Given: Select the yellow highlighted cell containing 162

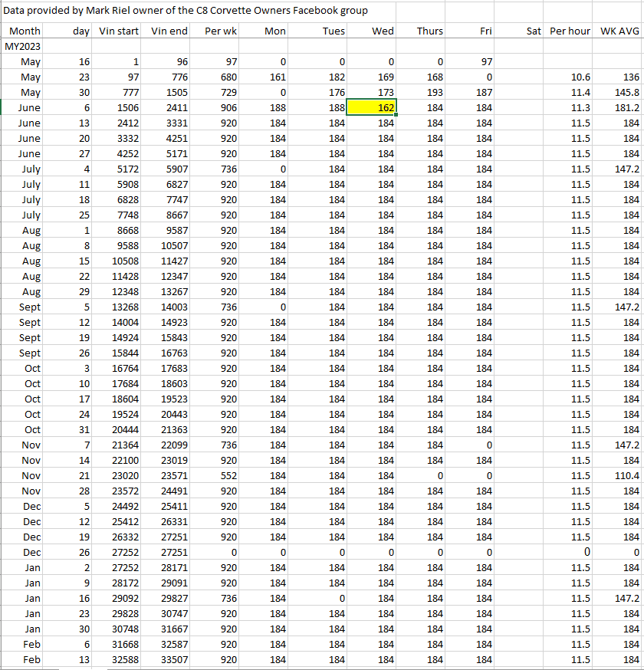Looking at the screenshot, I should [x=372, y=108].
